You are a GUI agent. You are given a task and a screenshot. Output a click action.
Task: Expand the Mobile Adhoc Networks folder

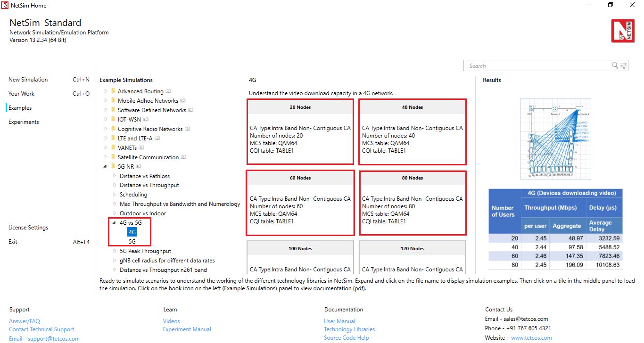pyautogui.click(x=106, y=100)
